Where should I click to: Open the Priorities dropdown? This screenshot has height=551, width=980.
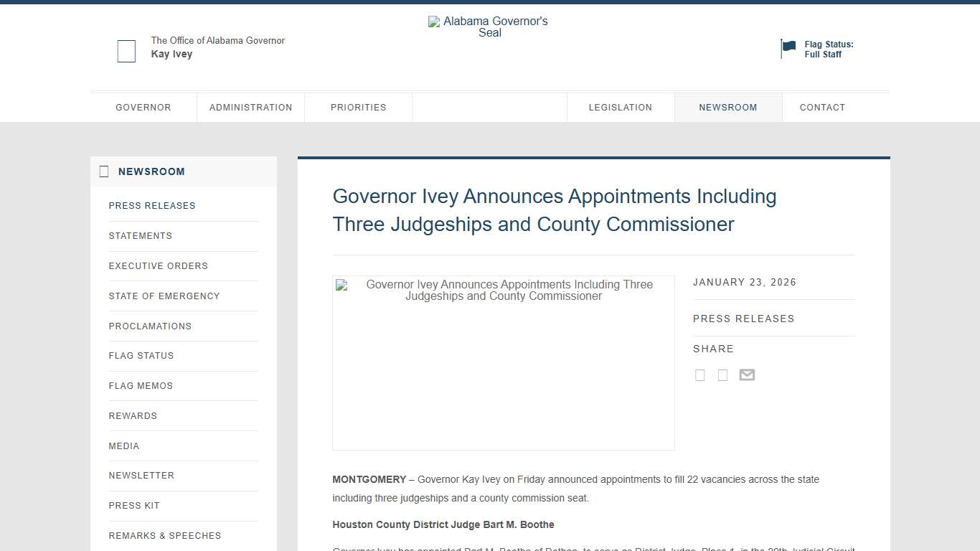click(x=358, y=107)
